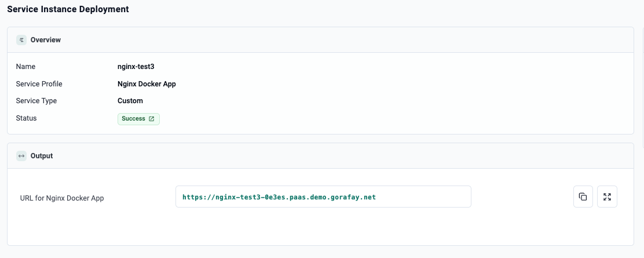Expand the output URL to fullscreen view
The height and width of the screenshot is (258, 644).
607,197
